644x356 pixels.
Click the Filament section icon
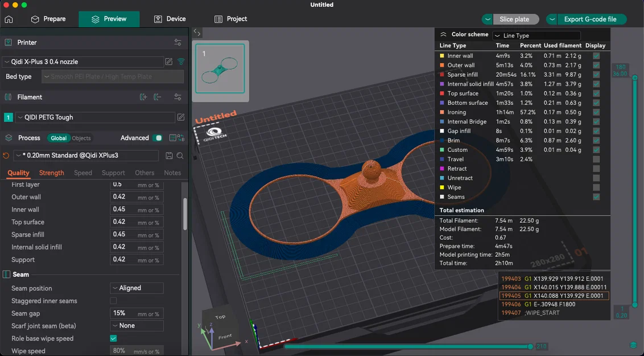(x=8, y=97)
